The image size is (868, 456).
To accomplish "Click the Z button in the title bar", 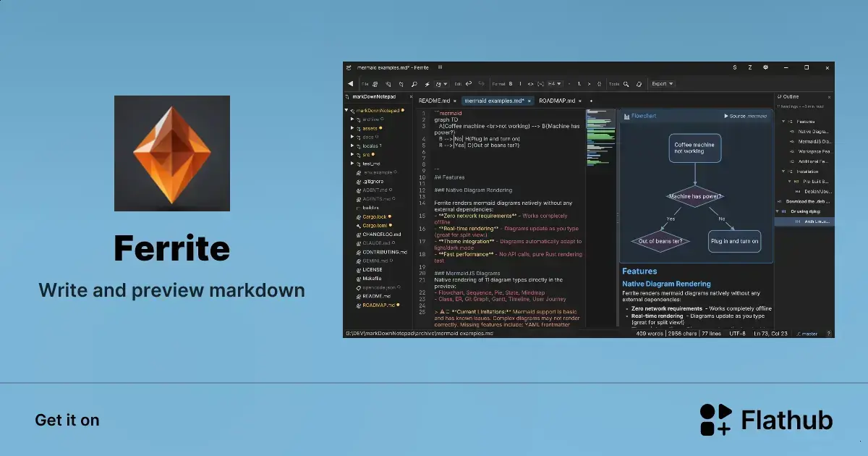I will pyautogui.click(x=750, y=67).
